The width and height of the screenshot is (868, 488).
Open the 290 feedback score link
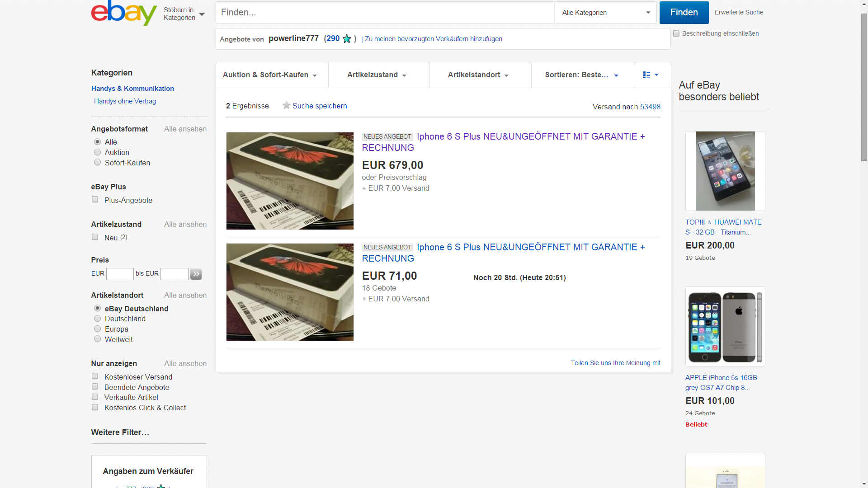pos(333,38)
